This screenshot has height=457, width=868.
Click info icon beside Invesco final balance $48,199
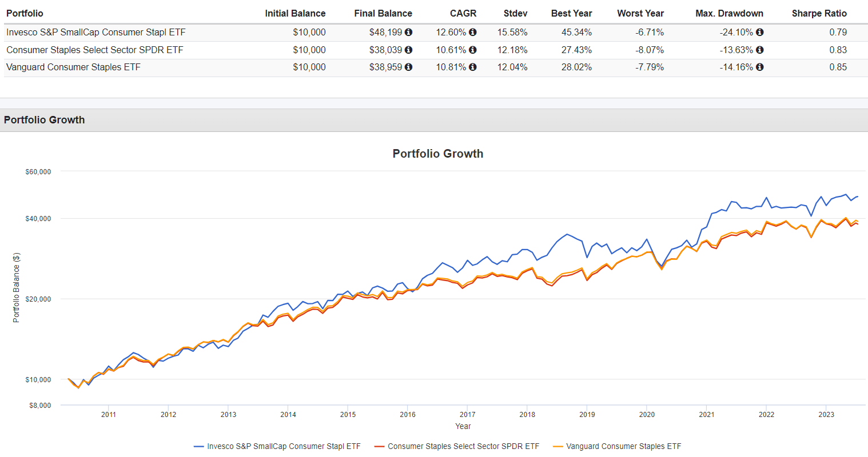coord(407,33)
